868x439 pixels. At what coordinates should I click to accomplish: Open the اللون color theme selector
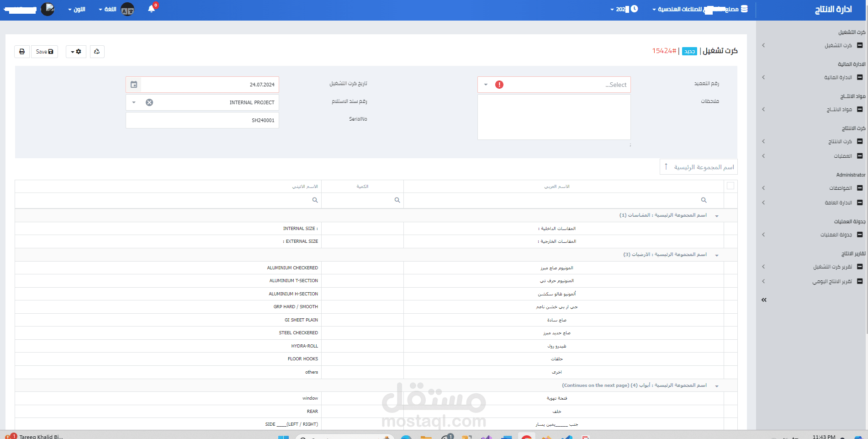pyautogui.click(x=77, y=9)
